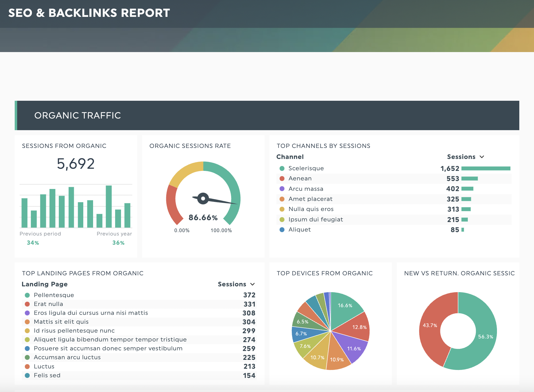This screenshot has width=534, height=392.
Task: Select the Nulla quis eros channel
Action: point(311,209)
